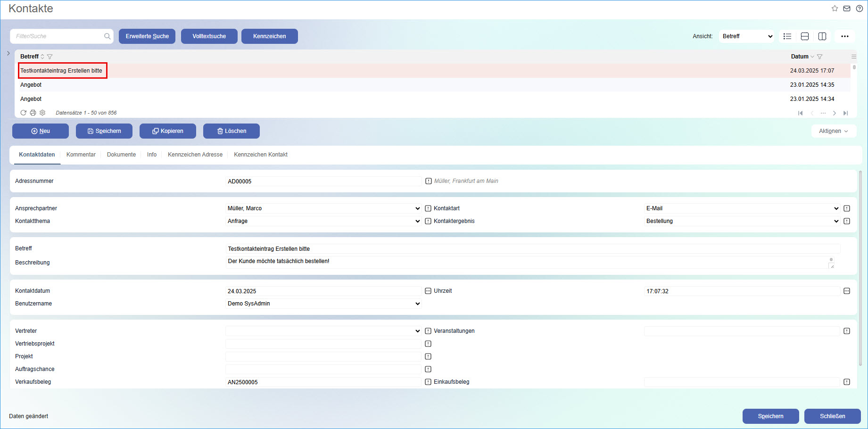Print the record list using the printer icon
The height and width of the screenshot is (429, 868).
click(33, 113)
